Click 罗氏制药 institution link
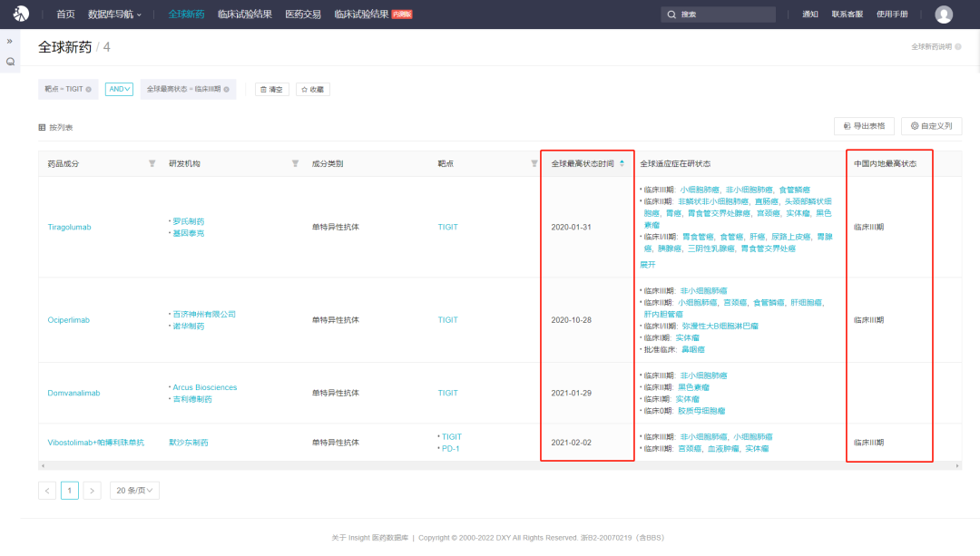980x556 pixels. tap(188, 221)
